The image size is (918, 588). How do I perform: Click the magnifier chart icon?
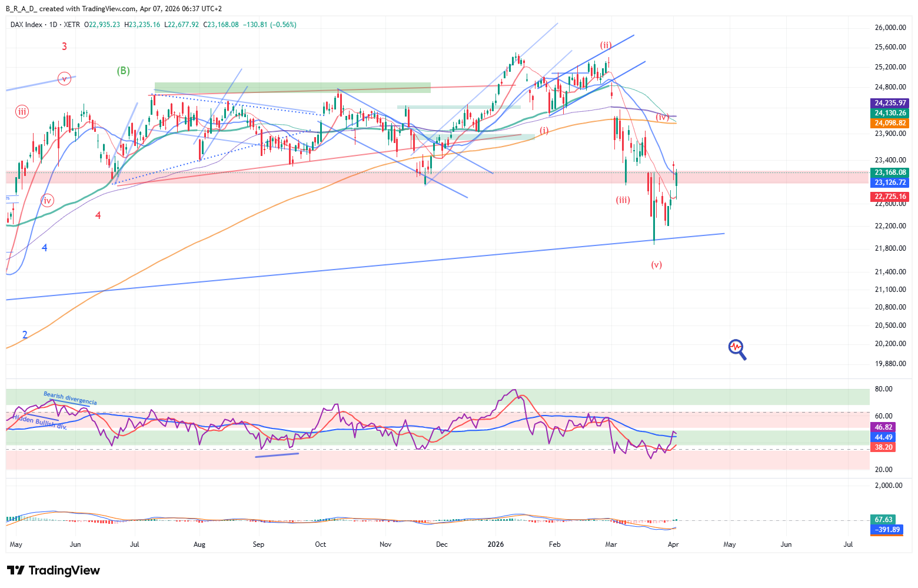737,349
